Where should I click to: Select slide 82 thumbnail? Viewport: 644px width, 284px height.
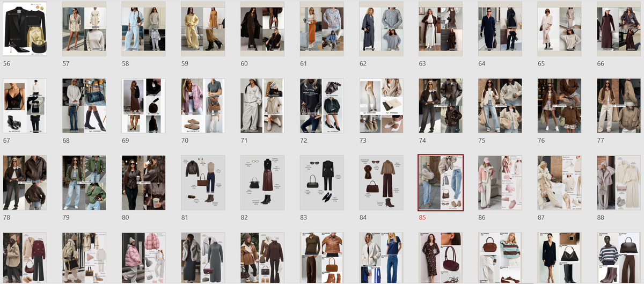(x=262, y=183)
